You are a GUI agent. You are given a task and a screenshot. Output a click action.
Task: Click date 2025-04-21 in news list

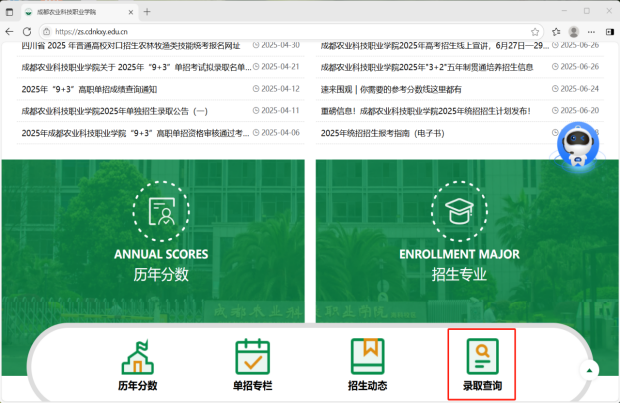(280, 67)
